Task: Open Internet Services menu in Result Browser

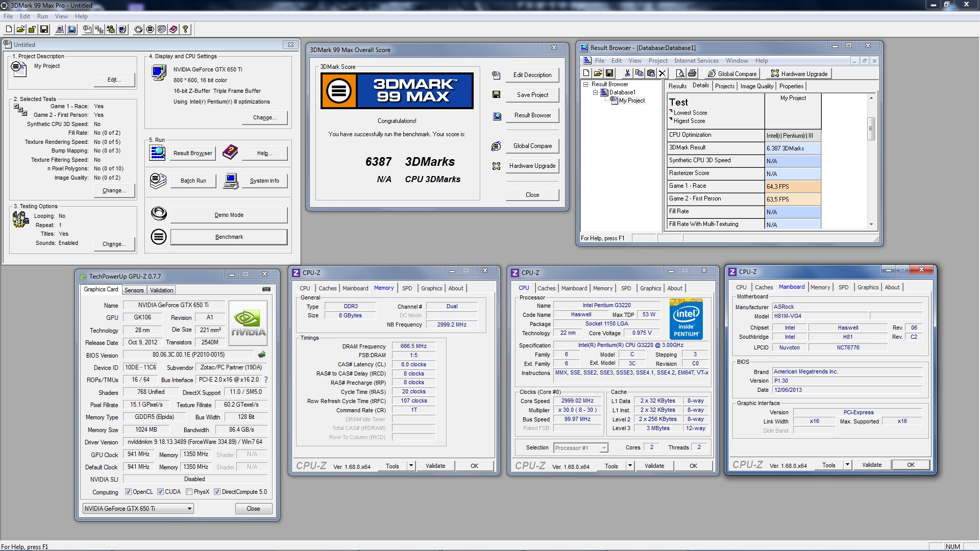Action: pos(696,61)
